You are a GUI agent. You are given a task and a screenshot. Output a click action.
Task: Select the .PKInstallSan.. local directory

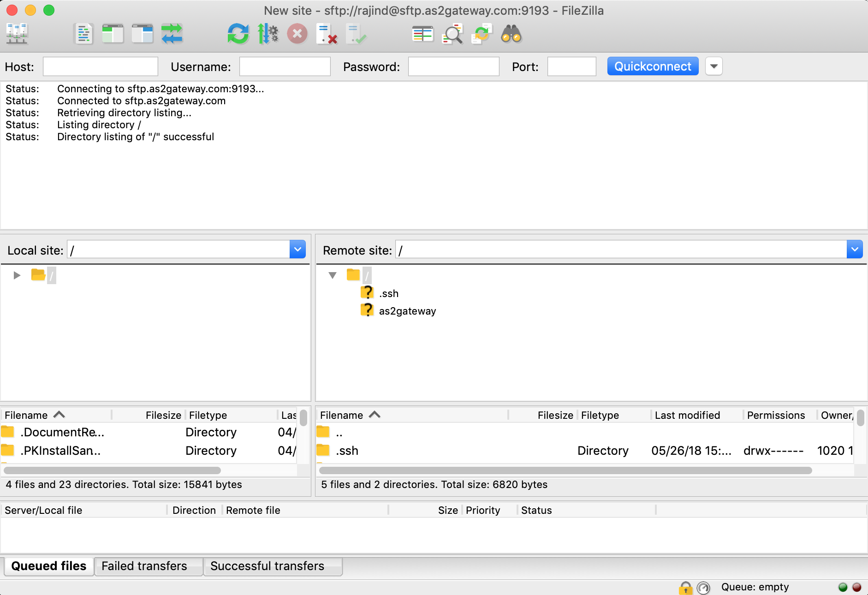point(149,451)
